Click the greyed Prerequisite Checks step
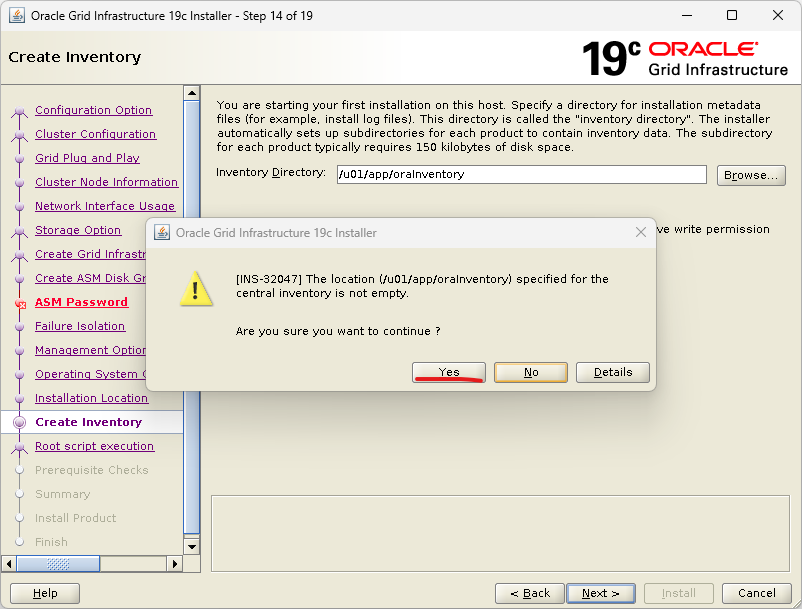 [x=92, y=470]
